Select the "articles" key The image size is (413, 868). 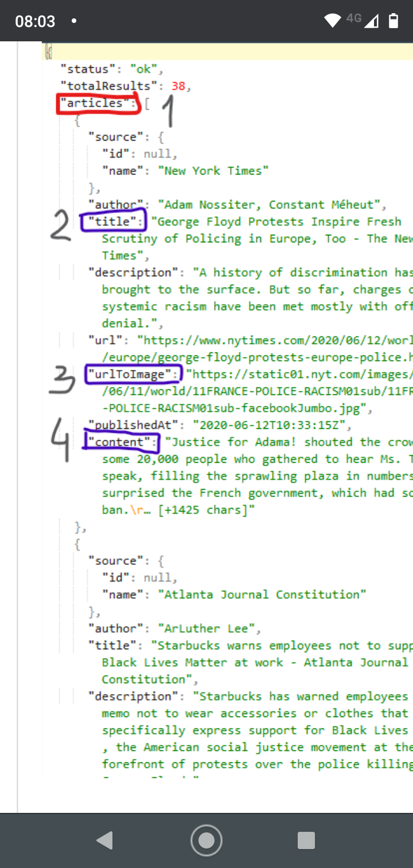[95, 103]
